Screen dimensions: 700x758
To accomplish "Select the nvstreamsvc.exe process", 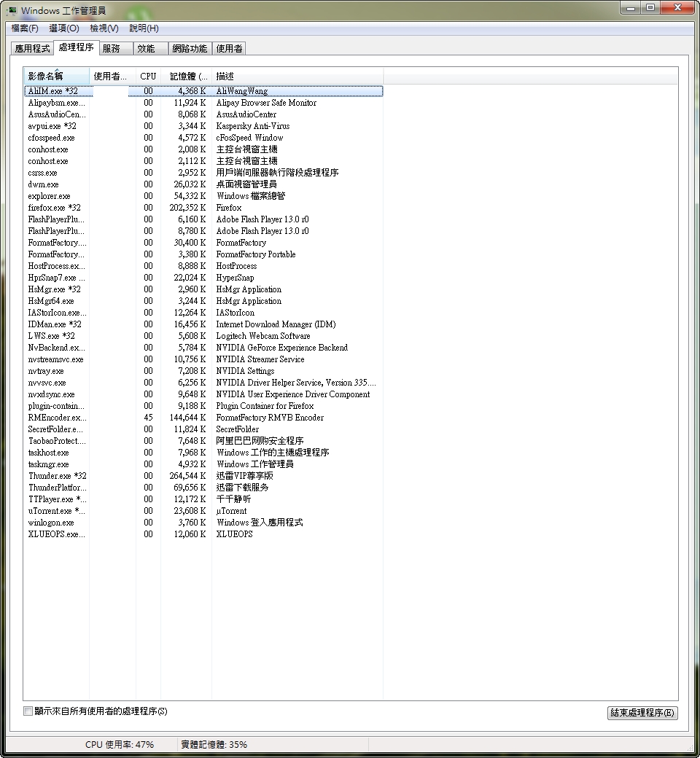I will click(x=203, y=359).
